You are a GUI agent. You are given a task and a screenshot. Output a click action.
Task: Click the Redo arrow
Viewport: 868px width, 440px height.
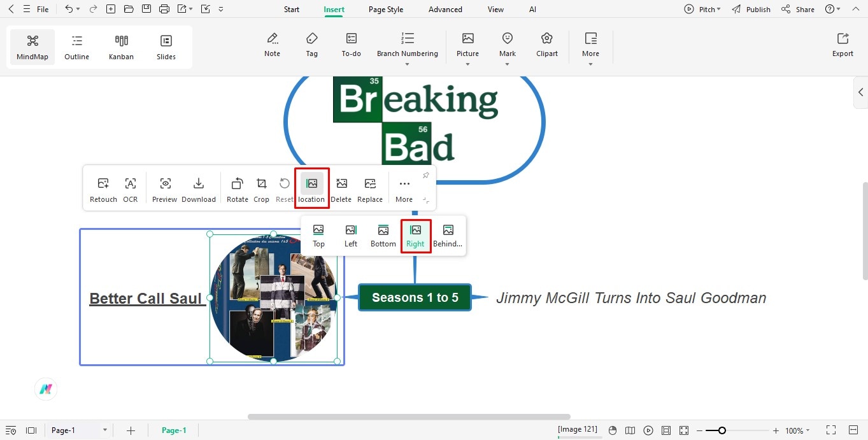coord(94,9)
